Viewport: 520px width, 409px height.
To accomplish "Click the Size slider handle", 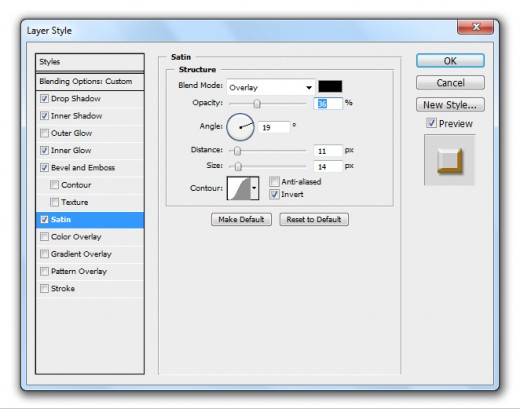I will pos(238,166).
